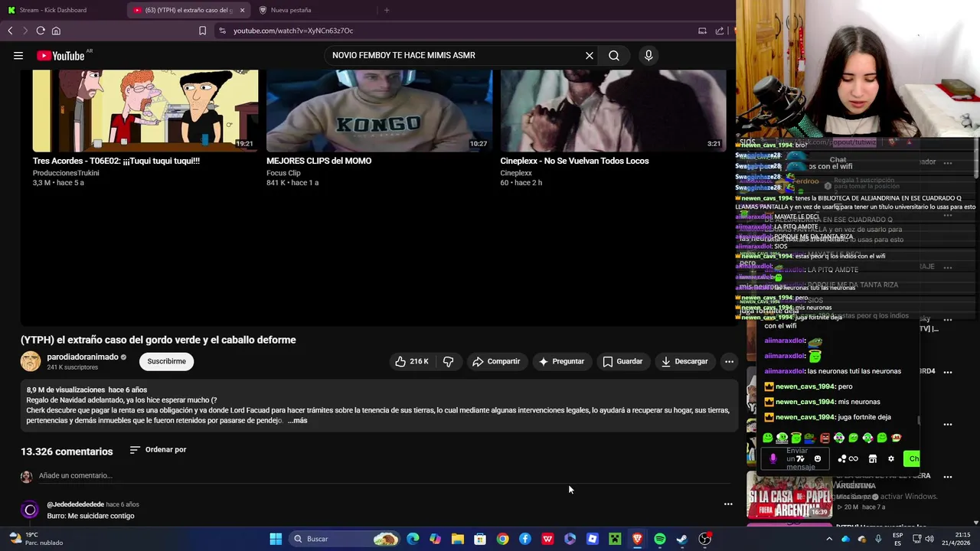This screenshot has width=980, height=551.
Task: Open Microsoft Edge from the taskbar
Action: [413, 539]
